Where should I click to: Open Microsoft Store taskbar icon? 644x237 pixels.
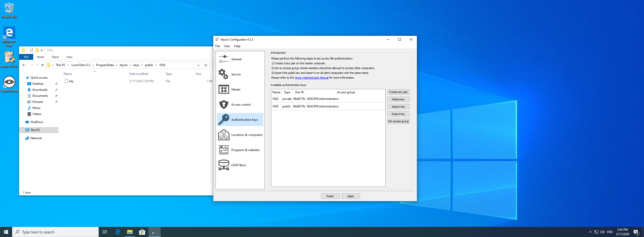(x=142, y=232)
